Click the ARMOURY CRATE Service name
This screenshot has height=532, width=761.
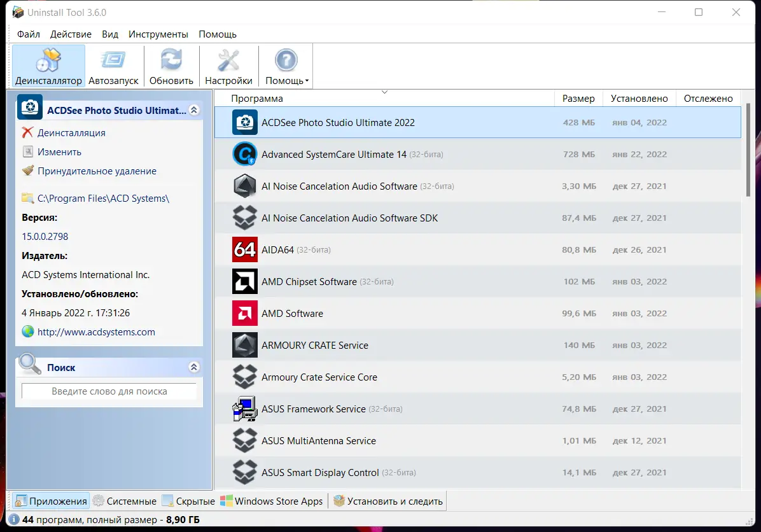pyautogui.click(x=315, y=345)
